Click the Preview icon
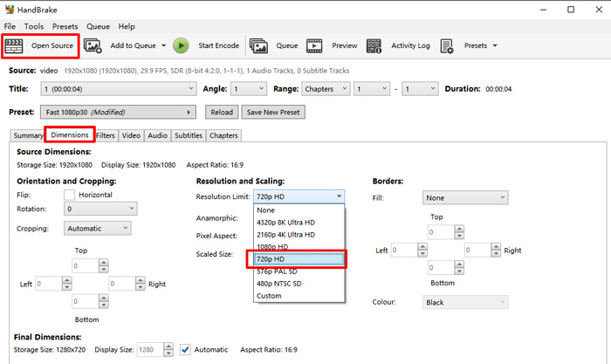The height and width of the screenshot is (364, 611). [x=316, y=45]
